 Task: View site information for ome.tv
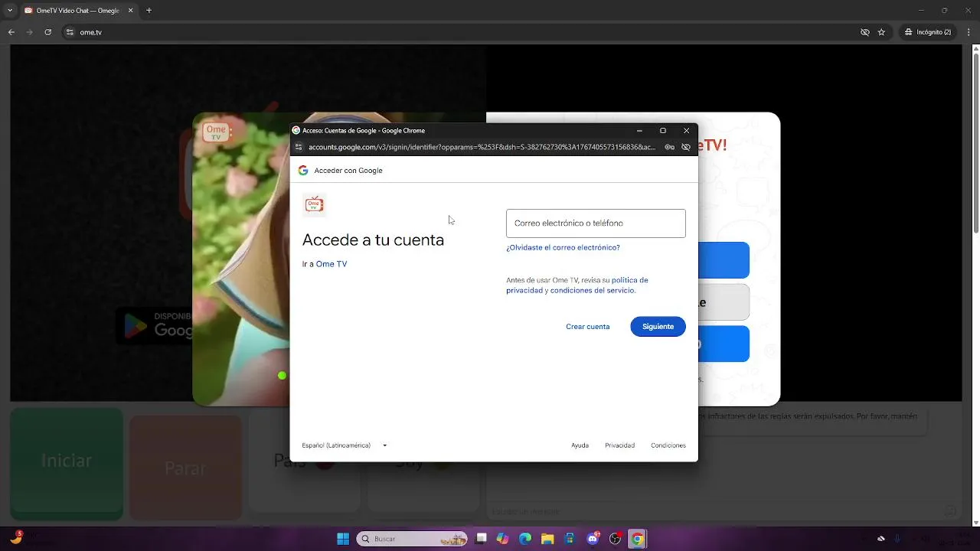(70, 32)
